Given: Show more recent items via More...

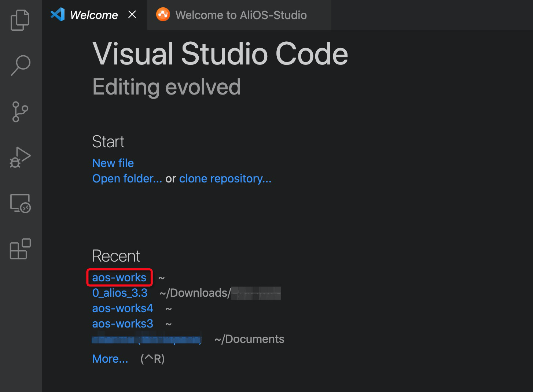Looking at the screenshot, I should [110, 359].
